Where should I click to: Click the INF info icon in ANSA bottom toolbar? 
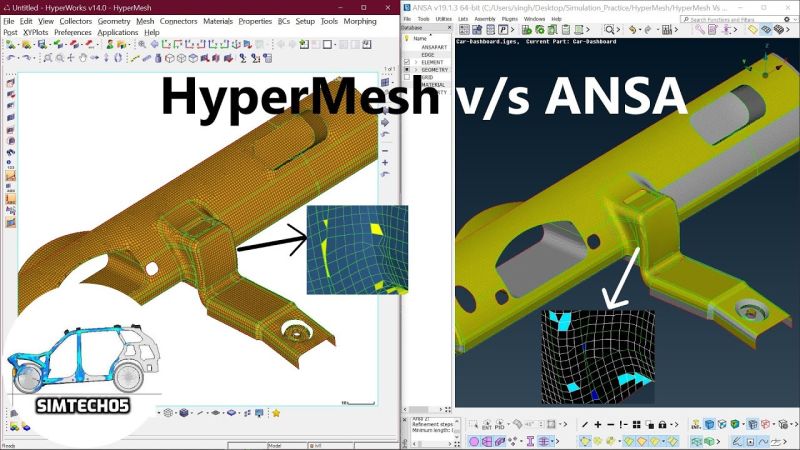click(x=695, y=424)
